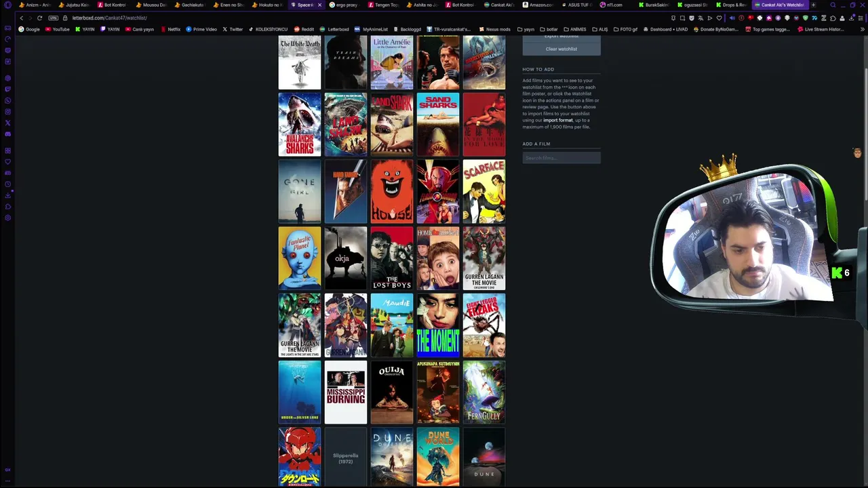Open Downloads icon in the sidebar

pos(7,195)
